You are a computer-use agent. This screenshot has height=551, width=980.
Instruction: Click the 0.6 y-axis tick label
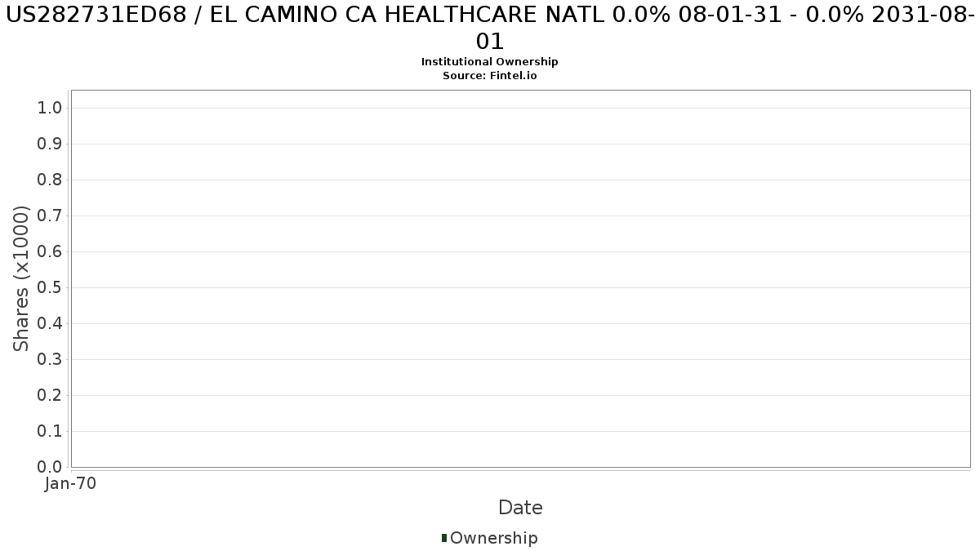(x=51, y=252)
